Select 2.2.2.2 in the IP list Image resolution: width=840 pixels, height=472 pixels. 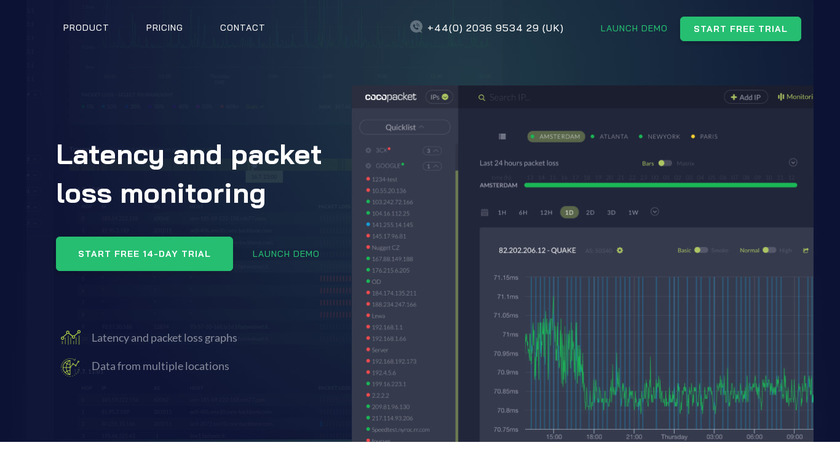click(380, 395)
